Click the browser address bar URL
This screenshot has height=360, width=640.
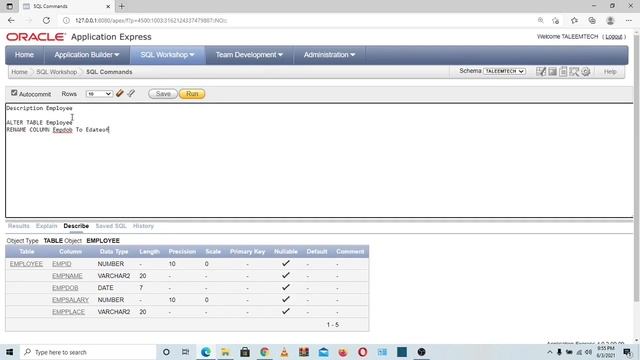[x=151, y=20]
